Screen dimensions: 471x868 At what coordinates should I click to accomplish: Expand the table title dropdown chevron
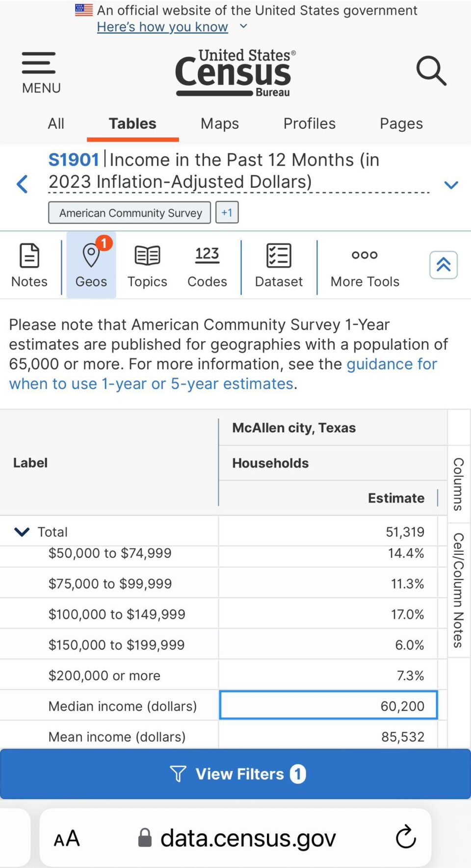(451, 185)
